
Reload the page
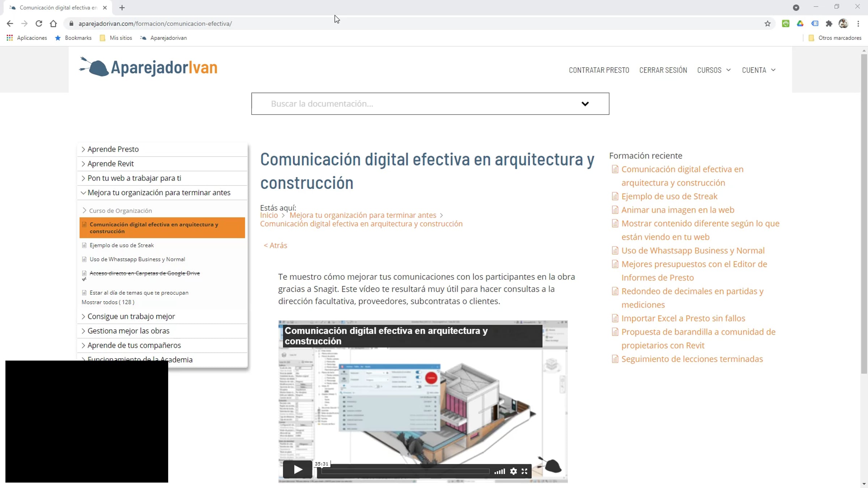39,23
